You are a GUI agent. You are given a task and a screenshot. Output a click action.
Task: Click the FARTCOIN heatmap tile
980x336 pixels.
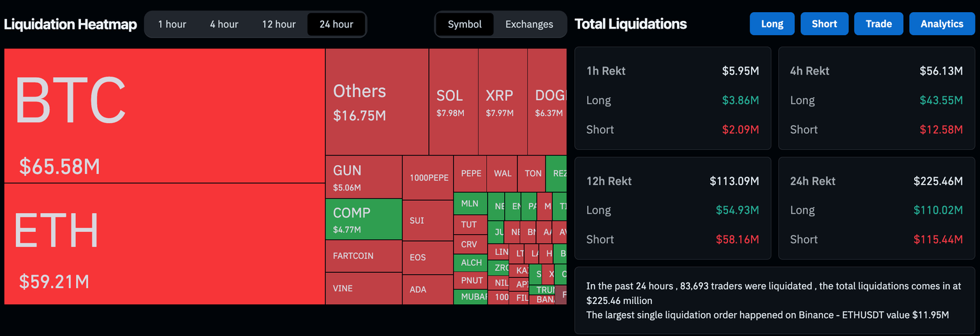364,256
